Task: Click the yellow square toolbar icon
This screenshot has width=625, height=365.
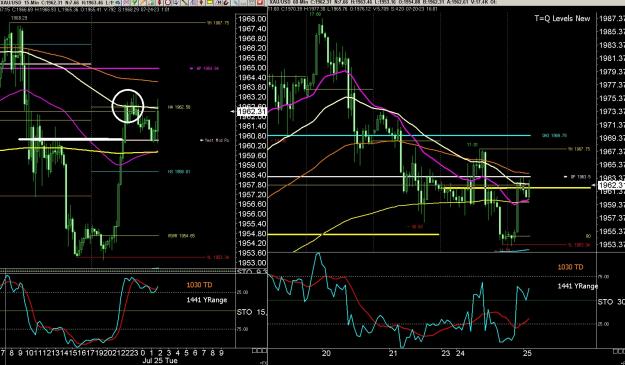Action: [x=209, y=2]
